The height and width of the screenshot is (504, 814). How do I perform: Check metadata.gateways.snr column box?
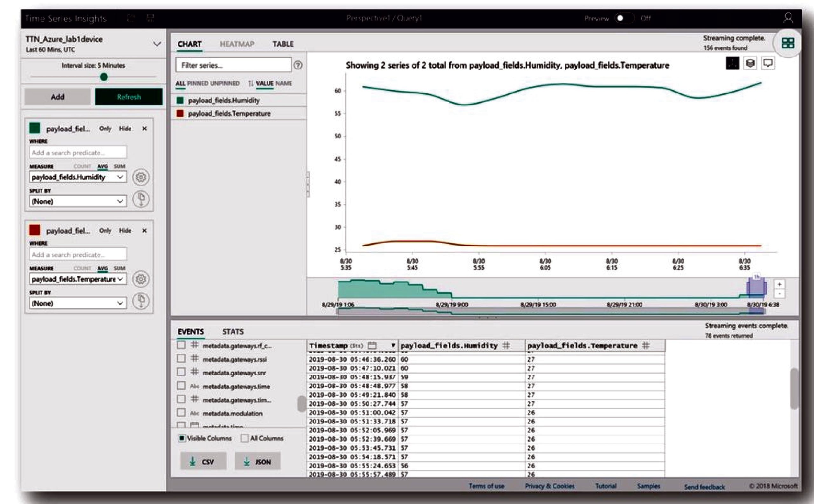click(x=181, y=372)
